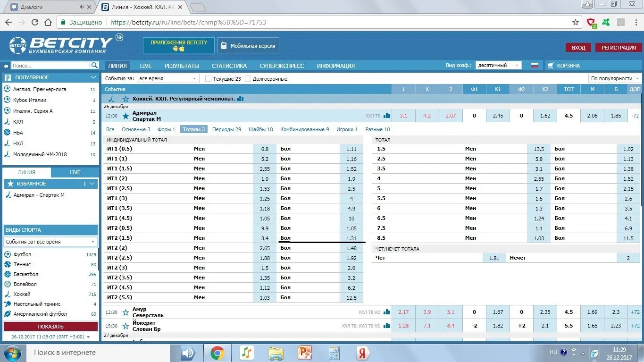This screenshot has height=362, width=644.
Task: Open the Корзина cart icon
Action: click(x=550, y=66)
